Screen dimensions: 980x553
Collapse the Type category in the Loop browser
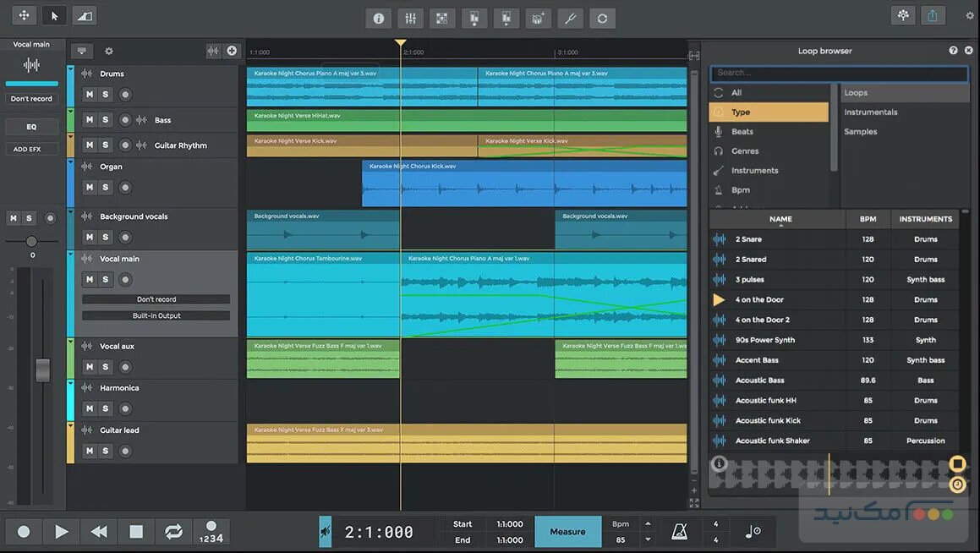(768, 112)
